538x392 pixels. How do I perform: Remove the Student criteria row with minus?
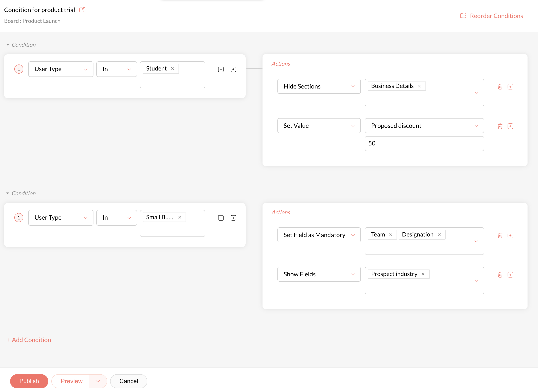(221, 69)
